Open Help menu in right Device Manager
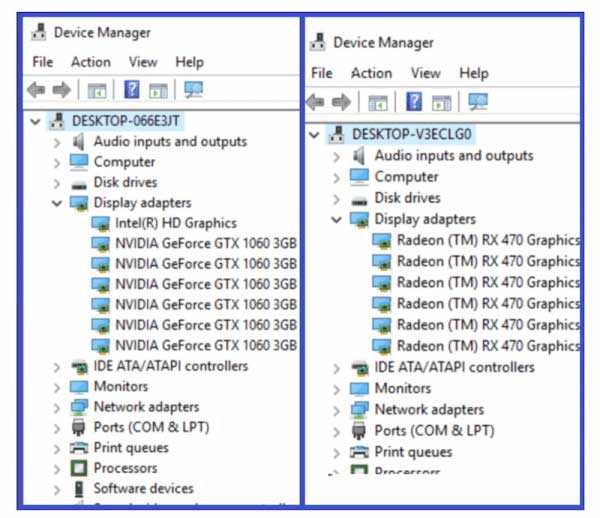600x518 pixels. pyautogui.click(x=474, y=73)
